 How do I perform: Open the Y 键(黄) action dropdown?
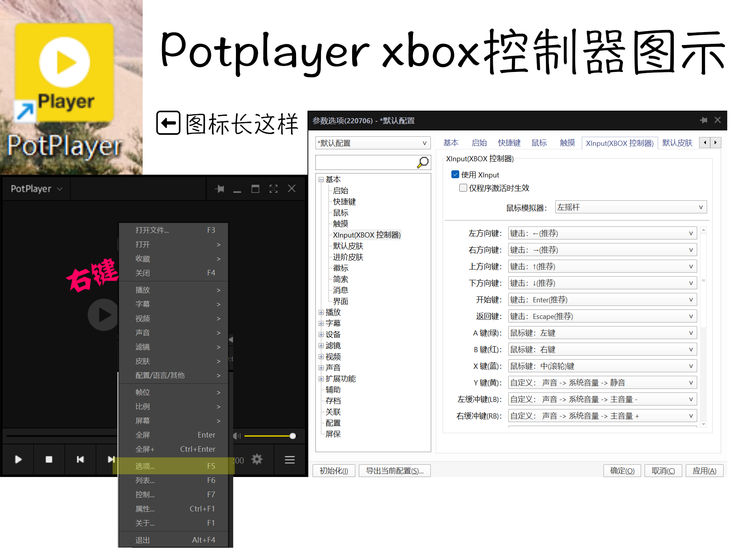point(602,383)
